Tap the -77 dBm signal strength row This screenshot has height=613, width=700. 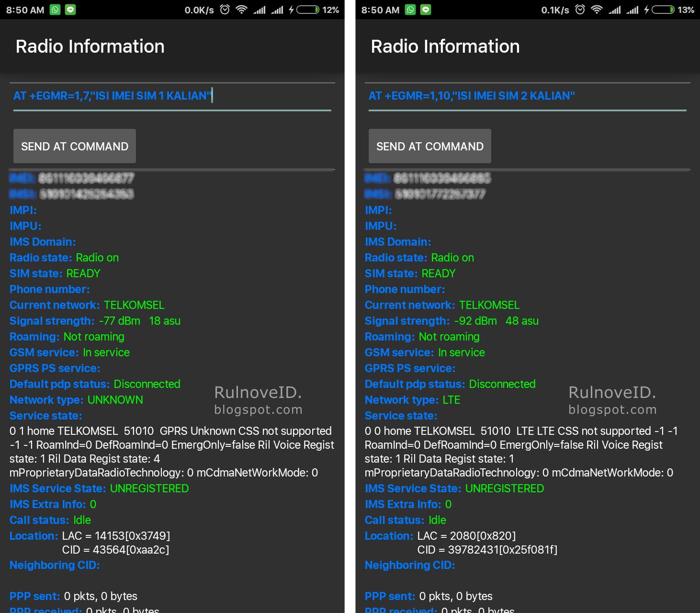coord(95,321)
